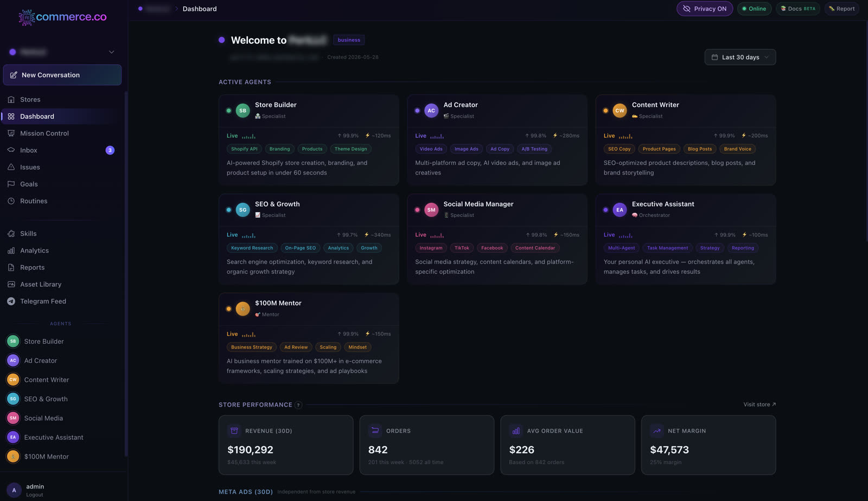Select Ad Creator in sidebar agents list

point(62,361)
